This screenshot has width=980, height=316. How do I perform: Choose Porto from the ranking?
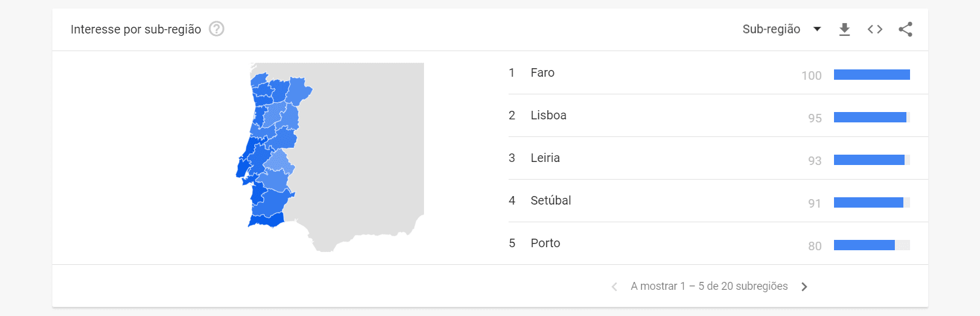[x=545, y=243]
